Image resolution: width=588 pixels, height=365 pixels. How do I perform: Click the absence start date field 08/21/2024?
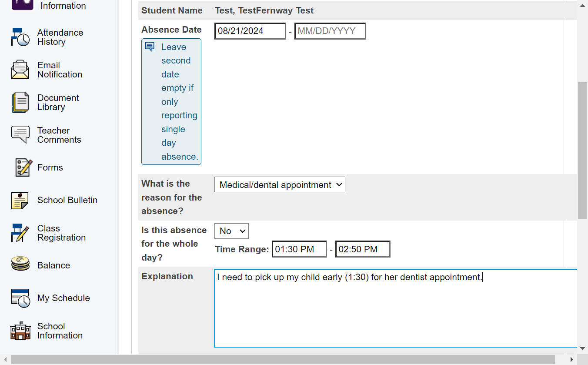(x=250, y=31)
